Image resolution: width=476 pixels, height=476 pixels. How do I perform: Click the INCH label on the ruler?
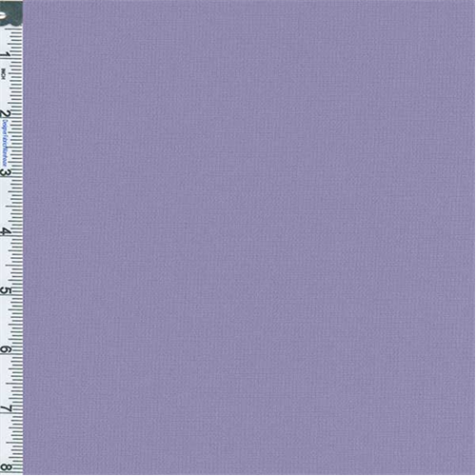click(x=3, y=73)
